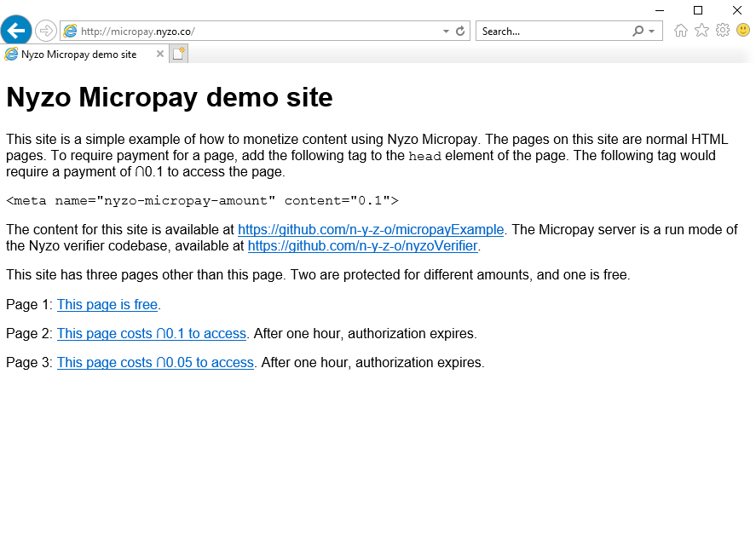Screen dimensions: 756x535
Task: Click the 'This site has three pages' sentence
Action: pyautogui.click(x=318, y=274)
